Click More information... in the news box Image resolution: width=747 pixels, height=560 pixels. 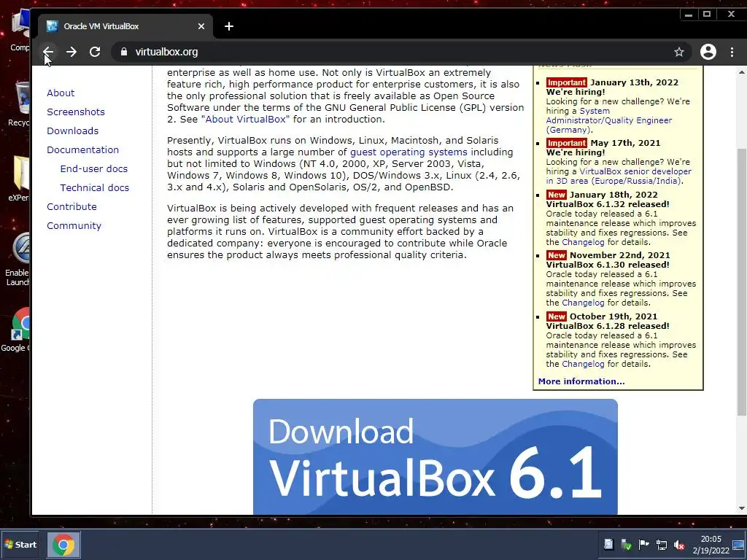pyautogui.click(x=581, y=381)
